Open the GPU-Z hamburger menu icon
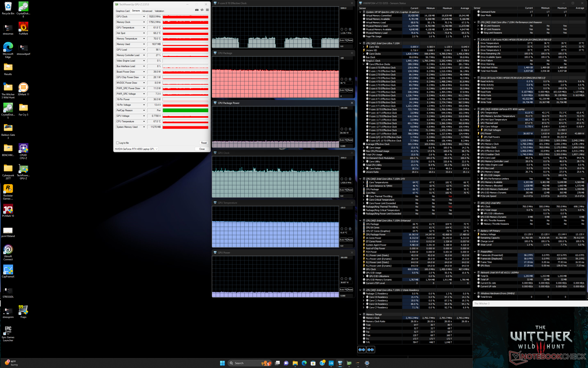Image resolution: width=588 pixels, height=368 pixels. click(x=207, y=10)
